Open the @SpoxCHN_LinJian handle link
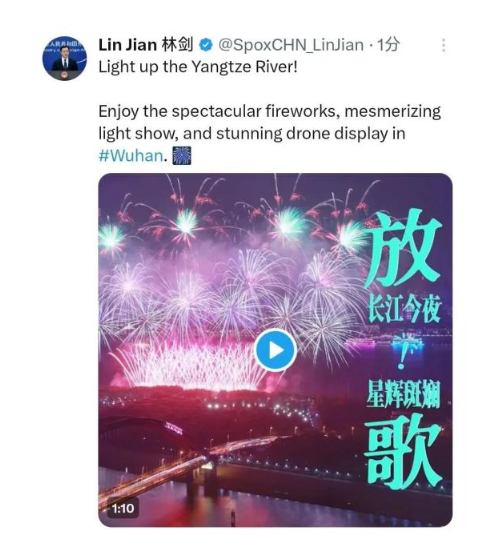 pyautogui.click(x=291, y=45)
